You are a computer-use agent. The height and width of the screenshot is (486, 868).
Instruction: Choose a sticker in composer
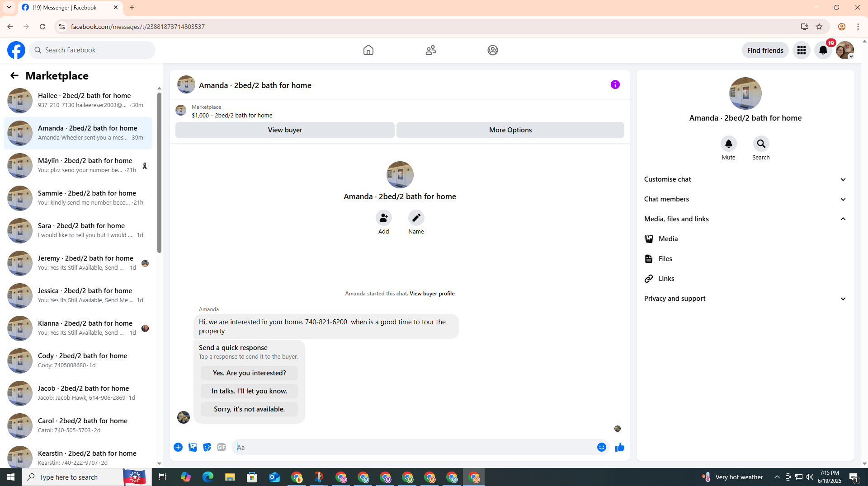(207, 447)
